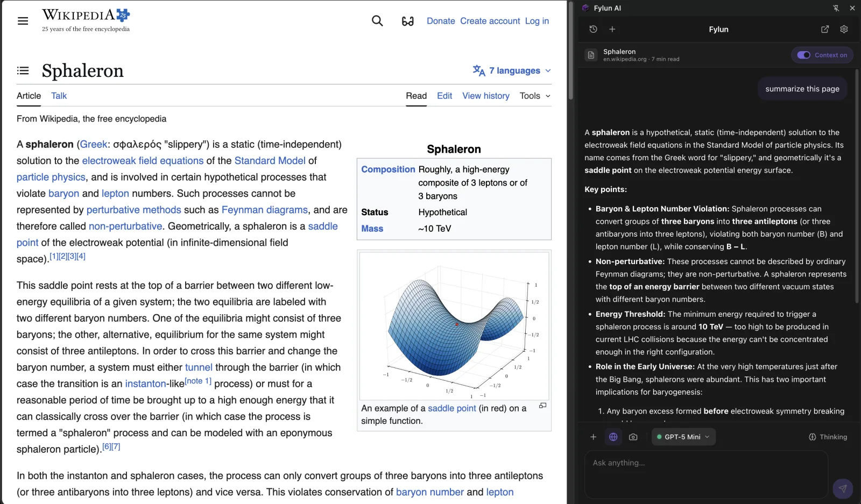Click citation reference [6]

coord(107,446)
